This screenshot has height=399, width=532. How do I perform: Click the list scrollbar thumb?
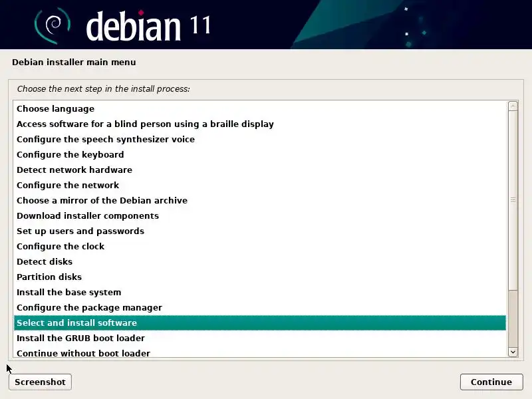click(x=513, y=200)
